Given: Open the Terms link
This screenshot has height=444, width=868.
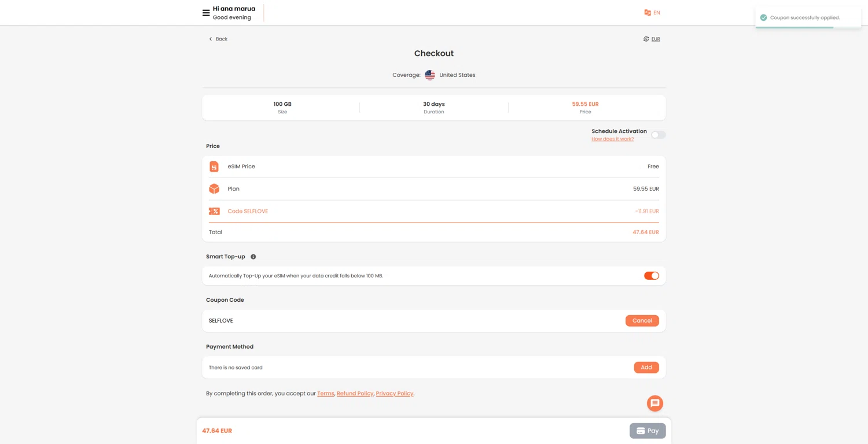Looking at the screenshot, I should pos(326,394).
